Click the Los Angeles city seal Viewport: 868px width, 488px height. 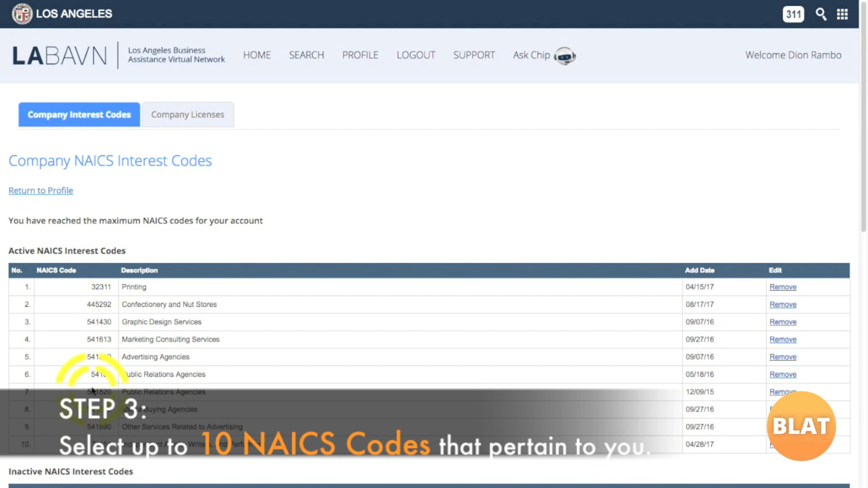[x=22, y=14]
